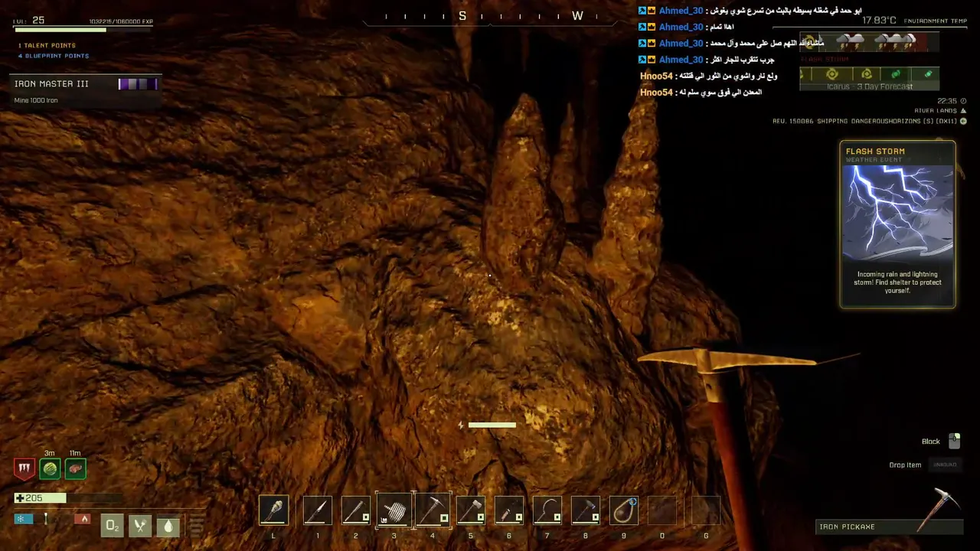This screenshot has width=980, height=551.
Task: Select the item in hotbar slot 6
Action: pos(509,511)
